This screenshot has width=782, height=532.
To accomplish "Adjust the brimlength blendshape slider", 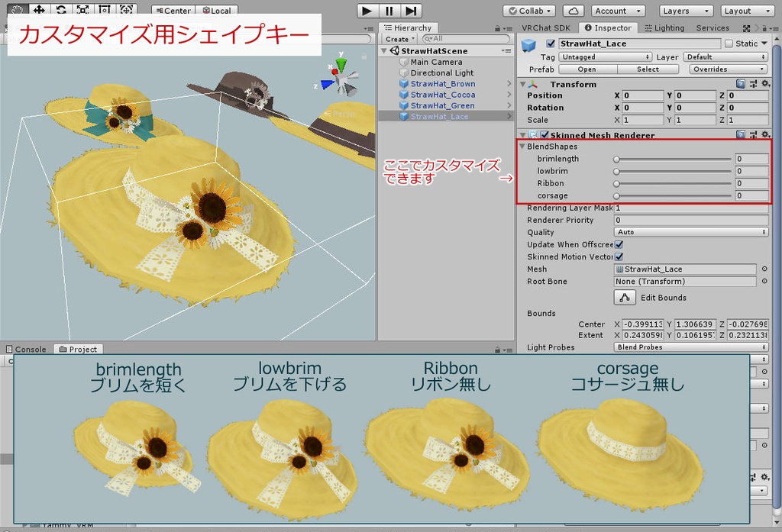I will [673, 159].
